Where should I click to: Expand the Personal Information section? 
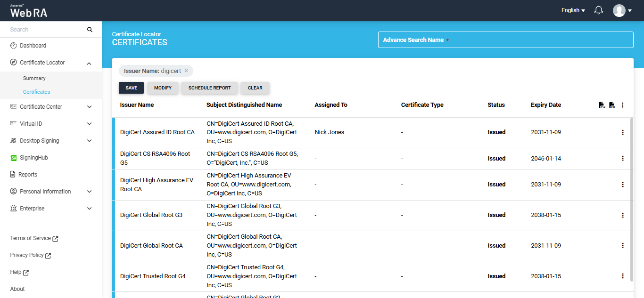tap(90, 192)
